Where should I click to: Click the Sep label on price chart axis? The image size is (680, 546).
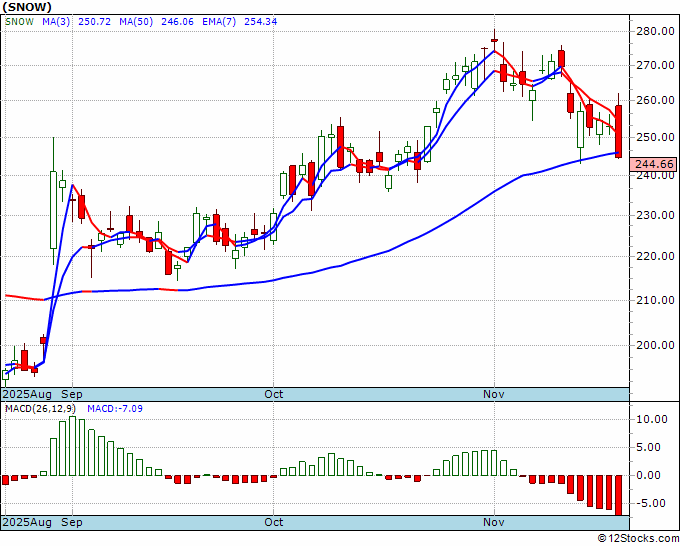[72, 394]
